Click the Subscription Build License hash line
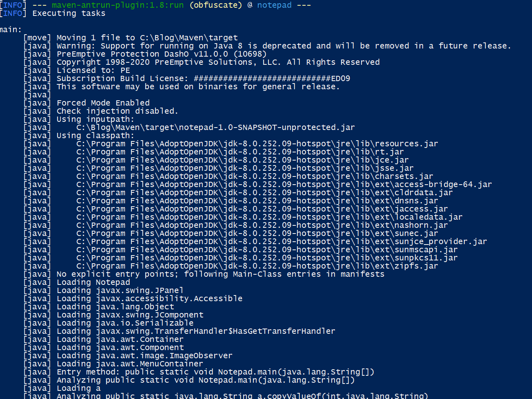 pos(203,79)
